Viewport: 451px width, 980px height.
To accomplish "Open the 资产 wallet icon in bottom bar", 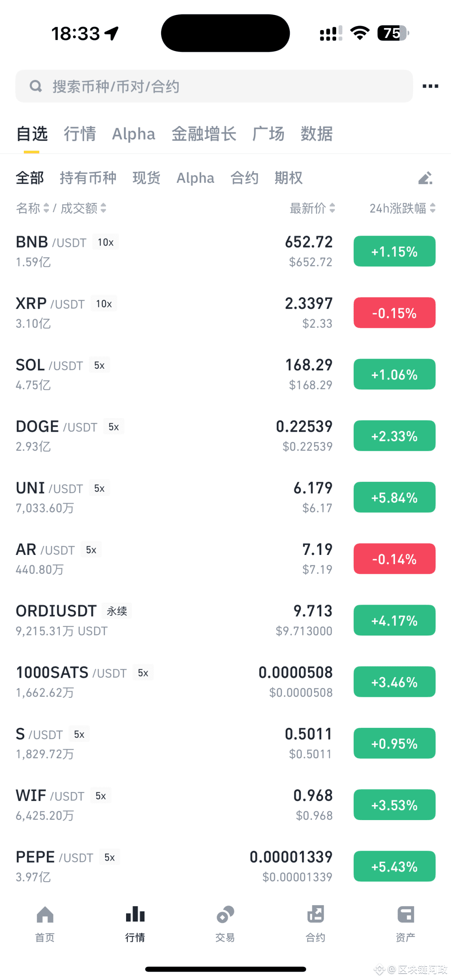I will (406, 914).
